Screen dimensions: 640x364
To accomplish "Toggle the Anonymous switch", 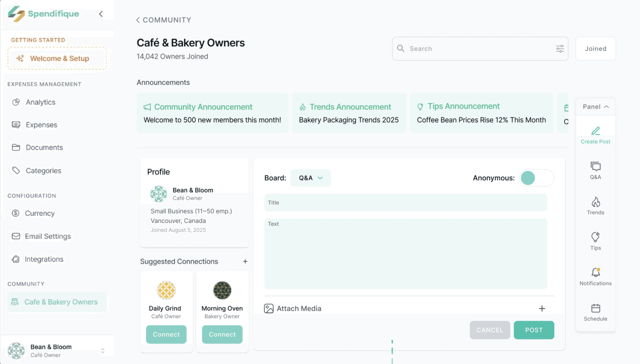I will [x=536, y=178].
